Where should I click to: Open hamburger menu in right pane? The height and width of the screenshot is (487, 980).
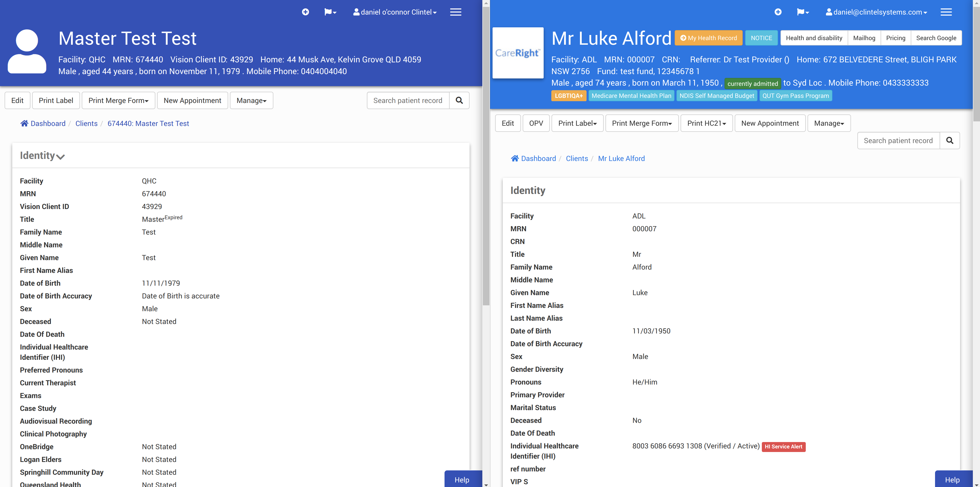(946, 12)
